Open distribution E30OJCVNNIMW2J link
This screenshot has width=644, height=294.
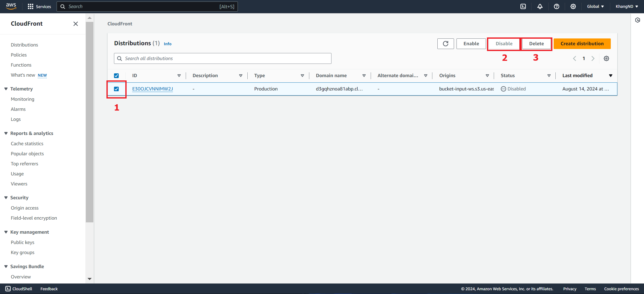point(153,89)
